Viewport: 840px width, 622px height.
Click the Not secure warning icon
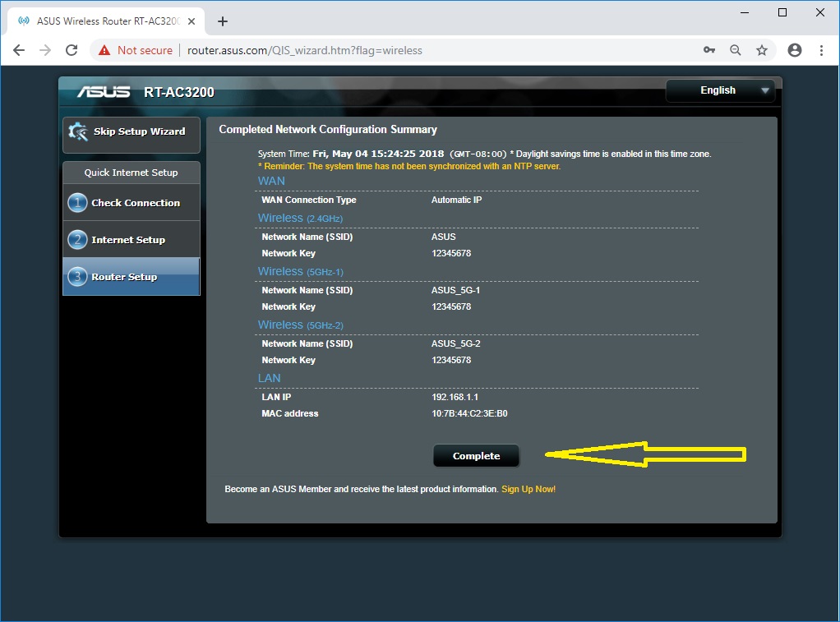(x=104, y=50)
